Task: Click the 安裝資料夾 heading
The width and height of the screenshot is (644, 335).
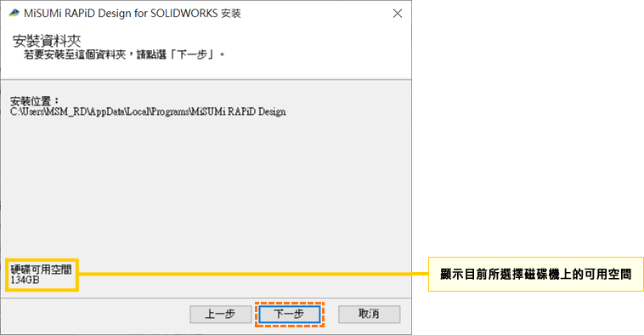Action: pyautogui.click(x=47, y=41)
